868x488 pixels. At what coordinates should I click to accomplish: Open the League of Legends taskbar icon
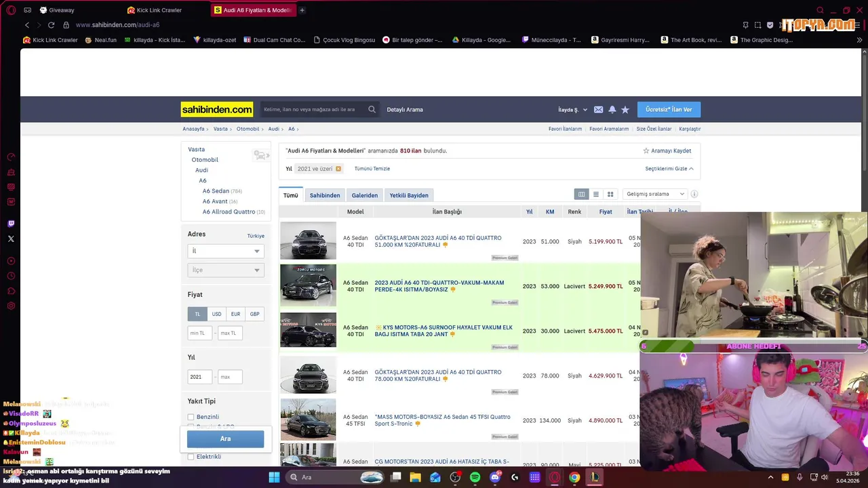click(594, 477)
